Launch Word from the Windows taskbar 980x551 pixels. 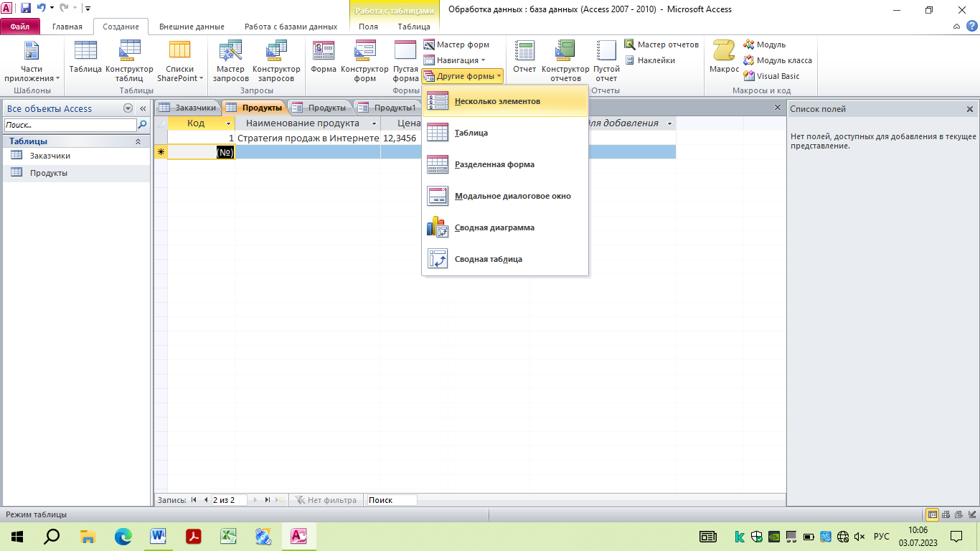(x=159, y=536)
